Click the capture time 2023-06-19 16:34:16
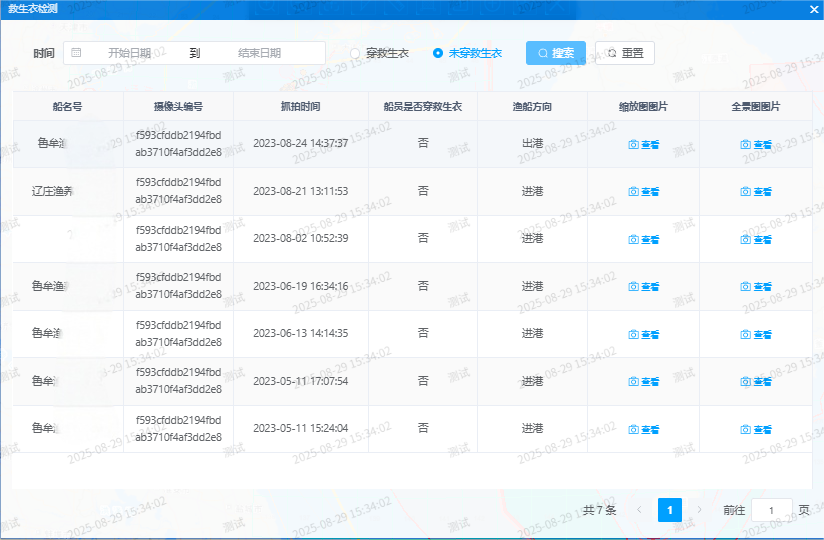Screen dimensions: 824x540 pyautogui.click(x=301, y=286)
